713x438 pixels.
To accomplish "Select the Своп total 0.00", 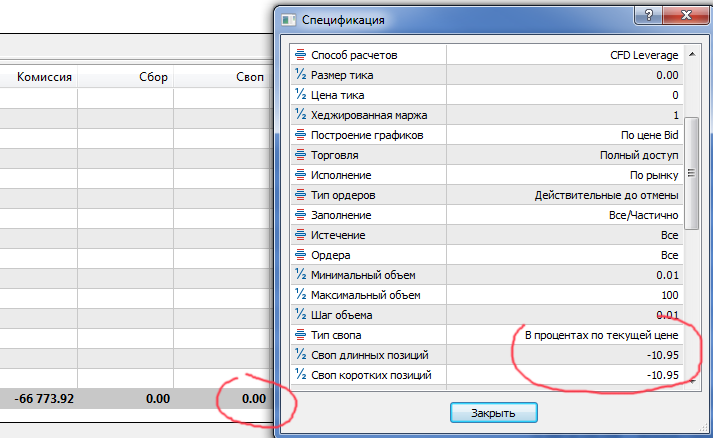I will 254,399.
